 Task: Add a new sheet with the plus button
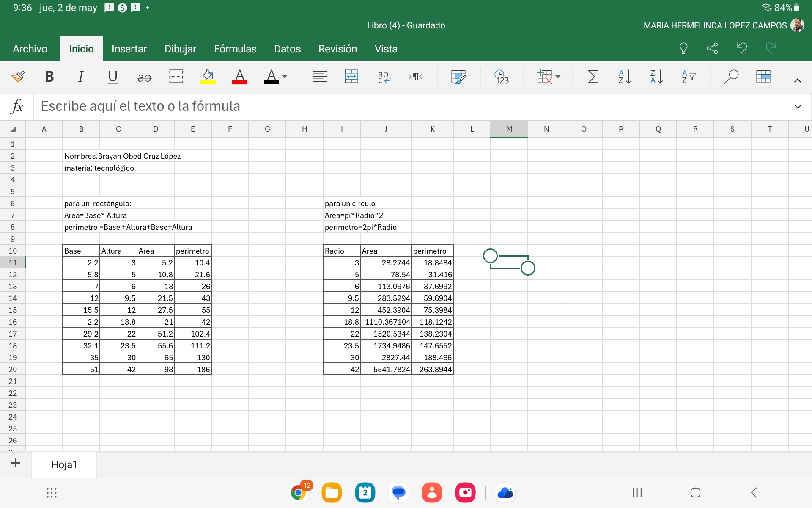pos(16,463)
